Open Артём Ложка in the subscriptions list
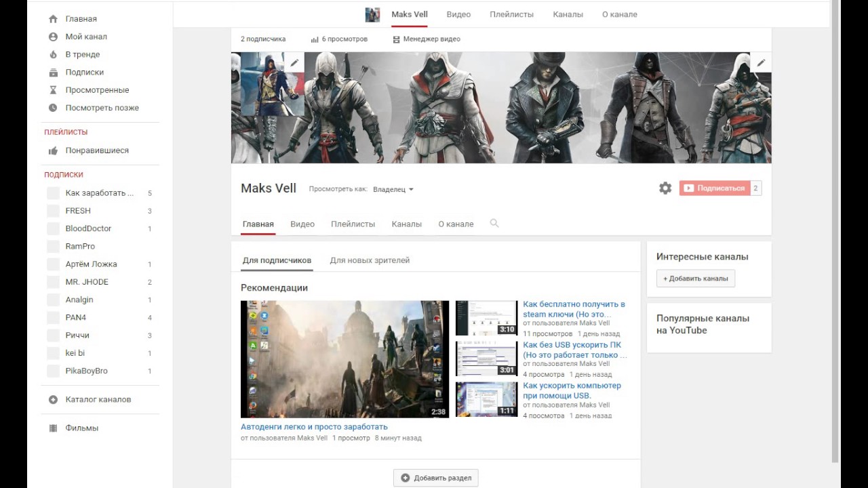Image resolution: width=868 pixels, height=488 pixels. click(91, 264)
